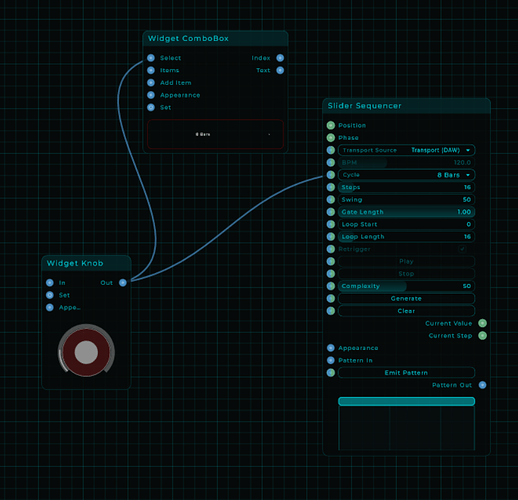This screenshot has width=518, height=500.
Task: Click the Widget ComboBox node title
Action: coord(188,39)
